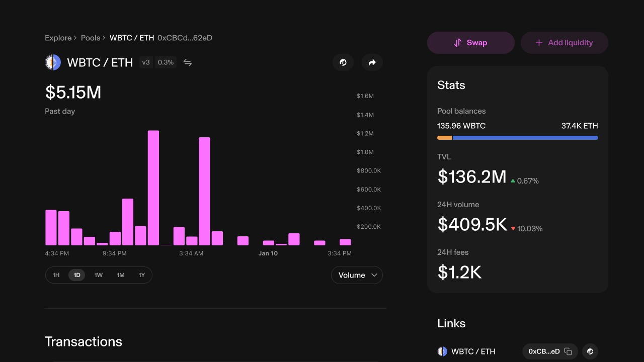Click the Jan 10 axis label

[x=268, y=253]
